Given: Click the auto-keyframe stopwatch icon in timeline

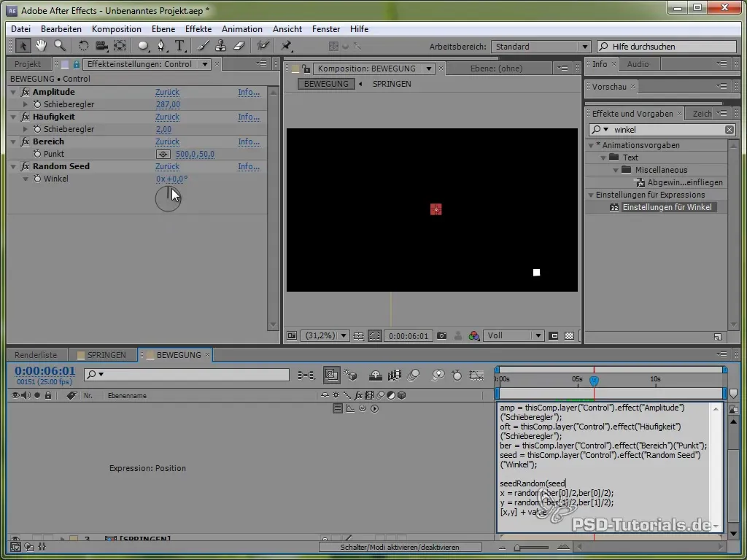Looking at the screenshot, I should click(x=457, y=376).
